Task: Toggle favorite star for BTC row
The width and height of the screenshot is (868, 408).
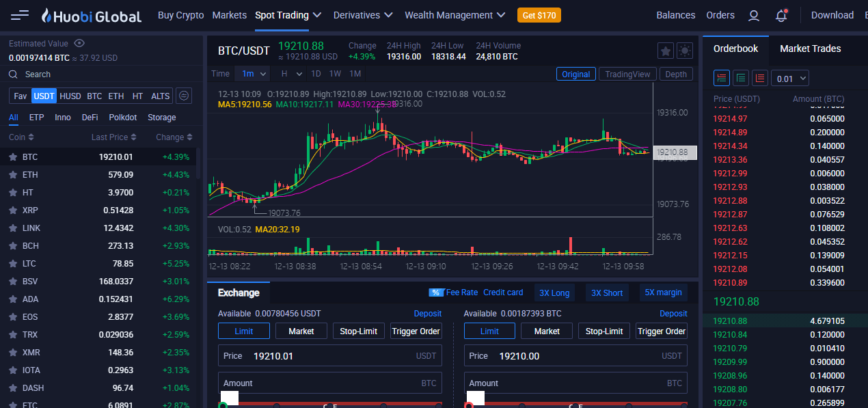Action: click(x=12, y=157)
